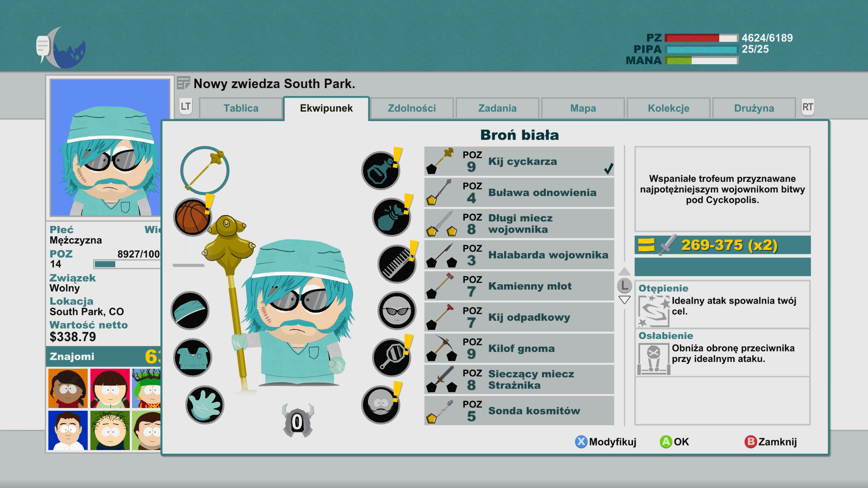The width and height of the screenshot is (868, 488).
Task: Go to the Drużyna tab
Action: point(754,108)
